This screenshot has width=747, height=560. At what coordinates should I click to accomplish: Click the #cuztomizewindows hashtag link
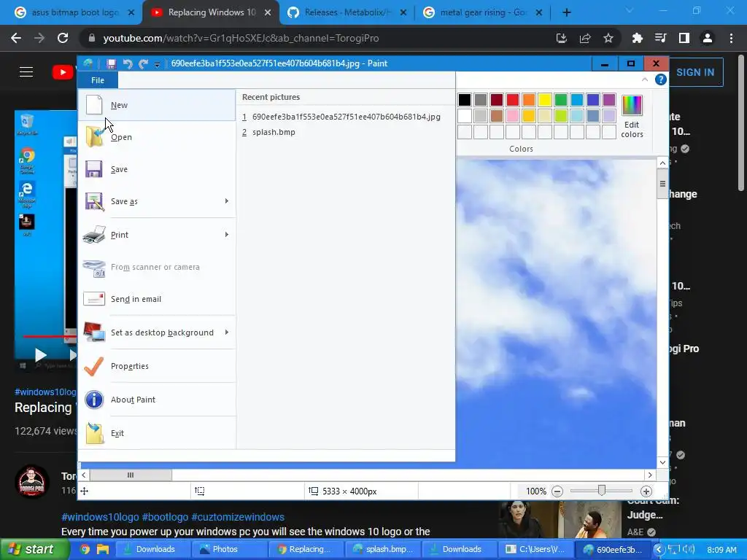tap(238, 517)
